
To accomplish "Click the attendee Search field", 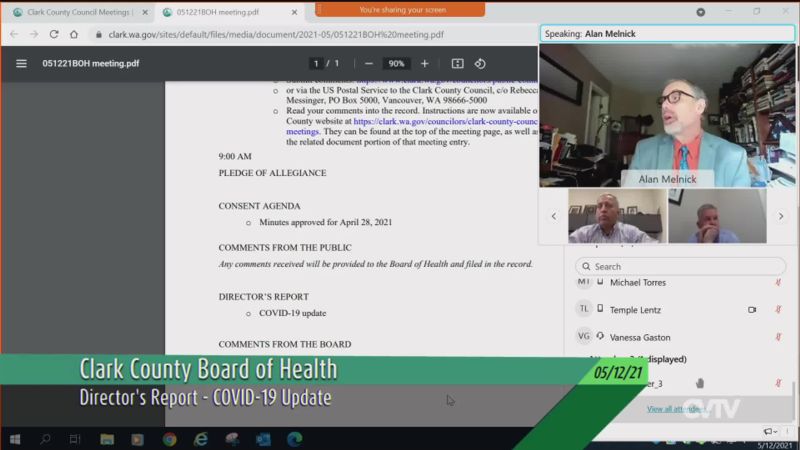I will point(680,266).
